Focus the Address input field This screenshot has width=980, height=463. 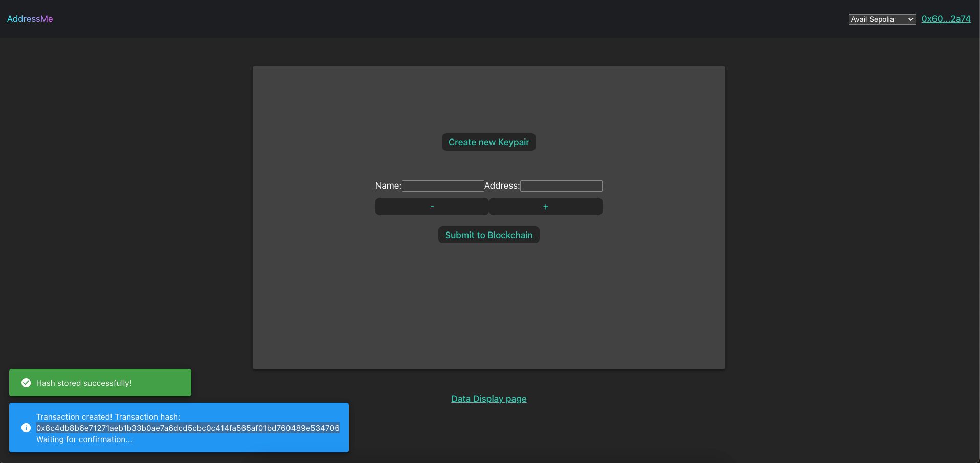561,186
